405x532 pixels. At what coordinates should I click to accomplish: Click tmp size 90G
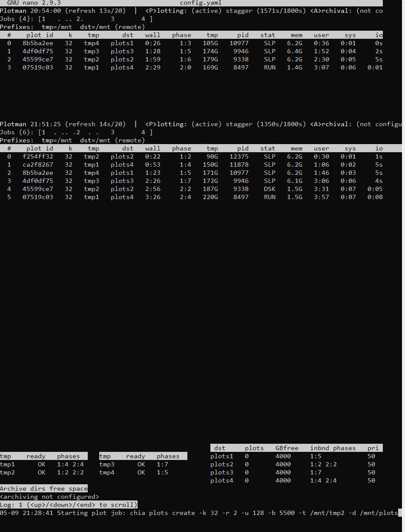(x=212, y=156)
